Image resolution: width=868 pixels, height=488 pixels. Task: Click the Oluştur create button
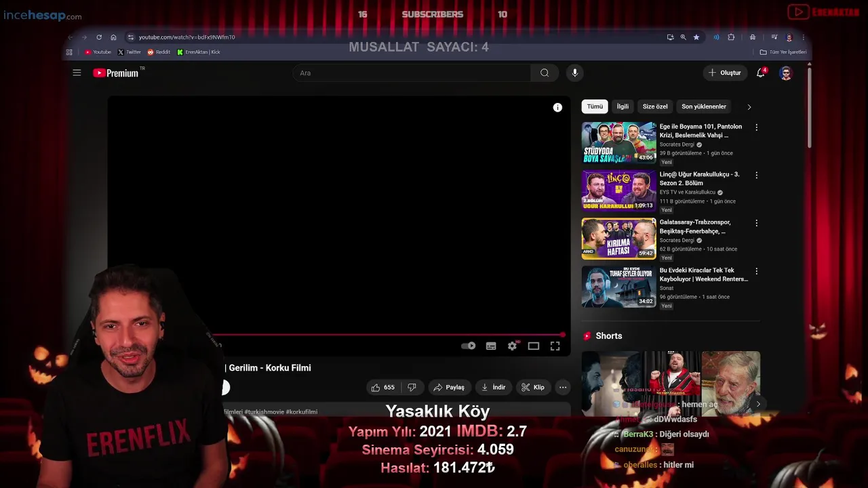click(725, 73)
